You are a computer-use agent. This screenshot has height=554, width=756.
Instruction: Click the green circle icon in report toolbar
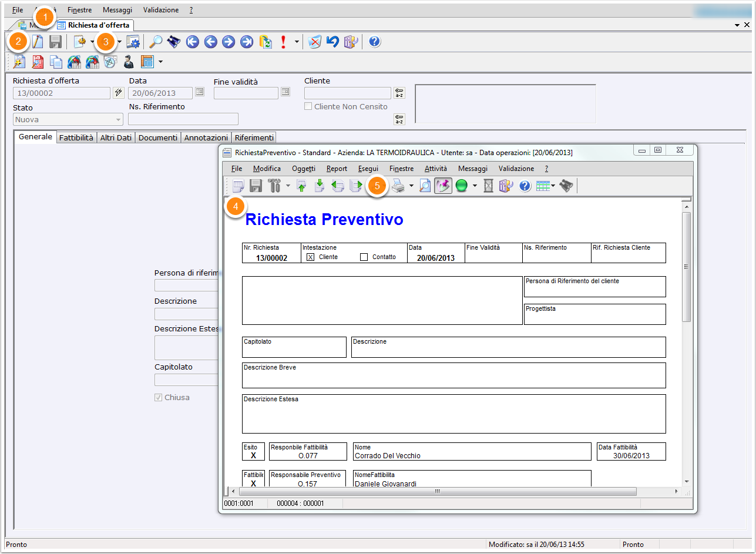pyautogui.click(x=461, y=186)
